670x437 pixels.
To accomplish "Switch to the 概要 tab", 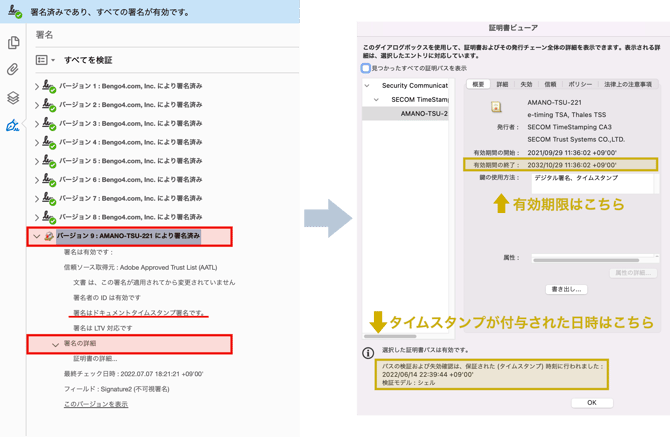I will point(478,85).
